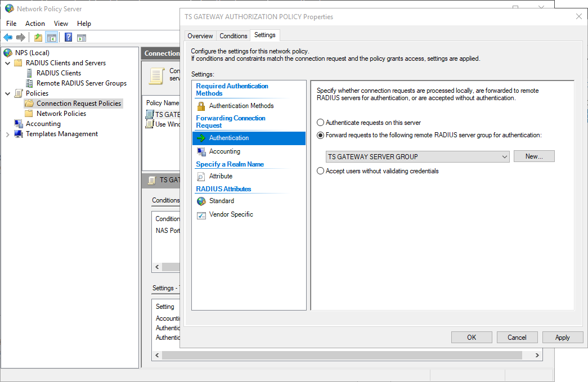588x382 pixels.
Task: Click the Back navigation arrow
Action: tap(7, 37)
